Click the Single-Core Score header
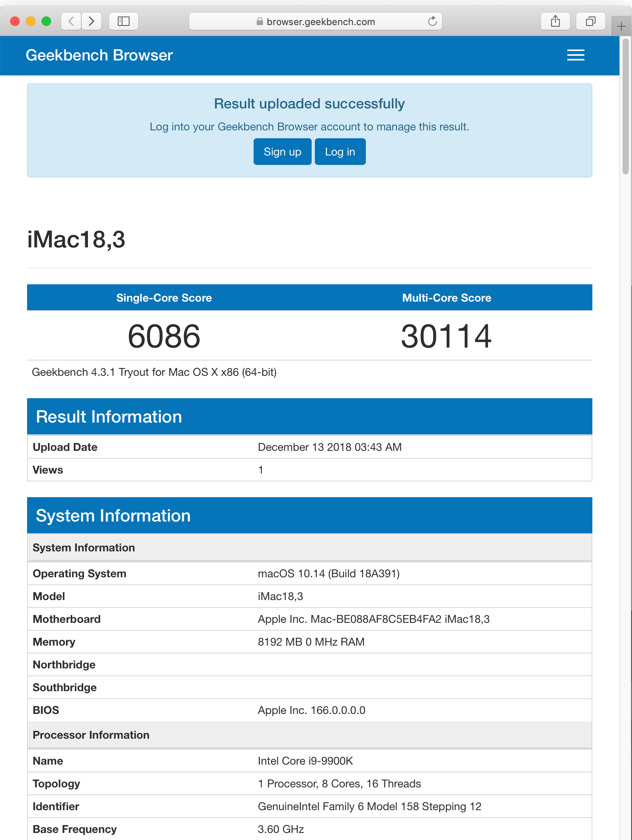The height and width of the screenshot is (840, 632). 164,298
